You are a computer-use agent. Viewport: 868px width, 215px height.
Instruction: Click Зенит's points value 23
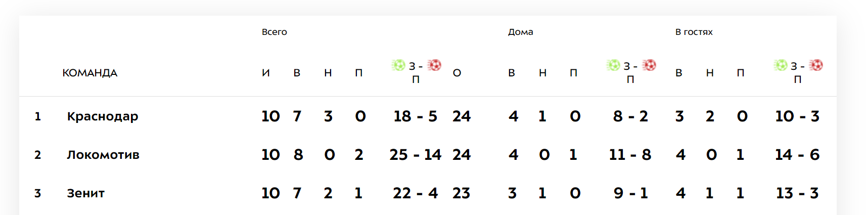click(x=462, y=193)
